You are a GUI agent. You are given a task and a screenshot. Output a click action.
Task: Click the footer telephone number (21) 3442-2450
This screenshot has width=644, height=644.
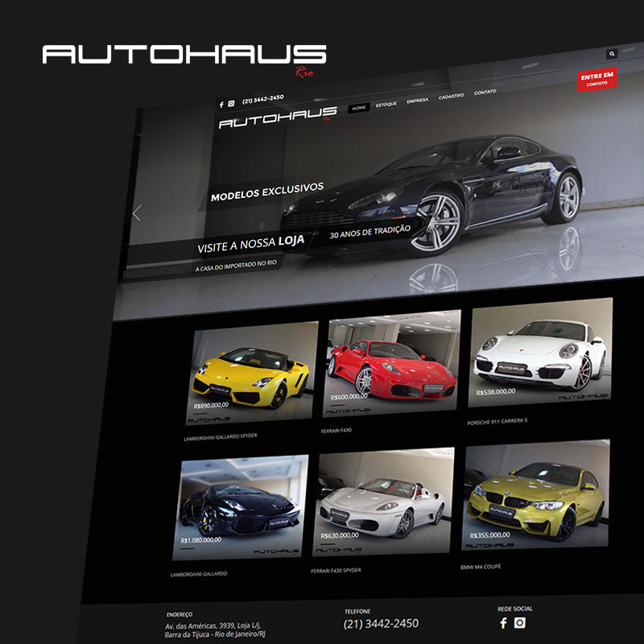tap(381, 623)
